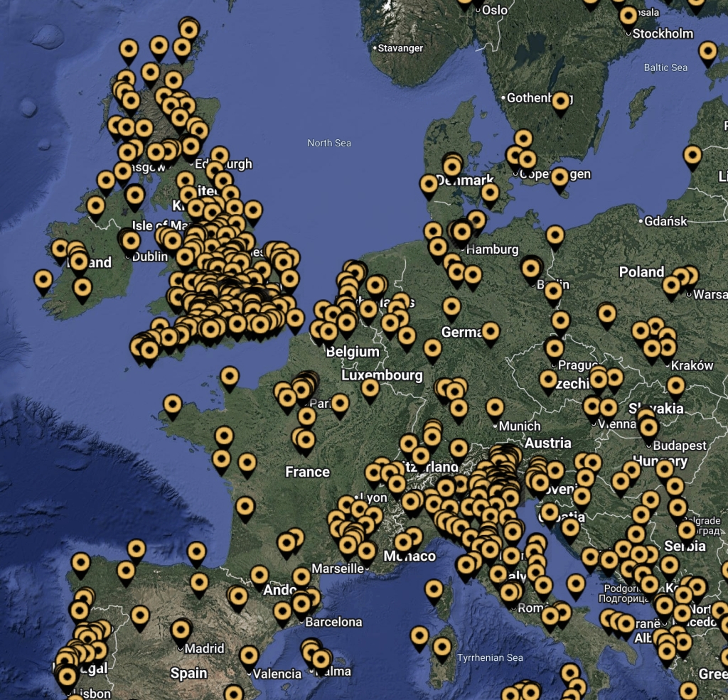Click the pin just above Stockholm label
The width and height of the screenshot is (728, 700).
tap(628, 18)
